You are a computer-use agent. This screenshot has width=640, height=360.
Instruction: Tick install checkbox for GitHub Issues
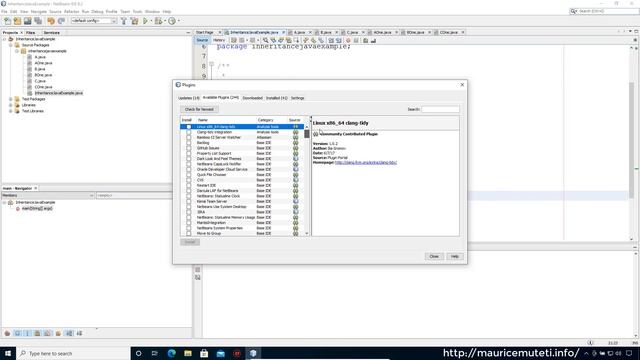(188, 148)
